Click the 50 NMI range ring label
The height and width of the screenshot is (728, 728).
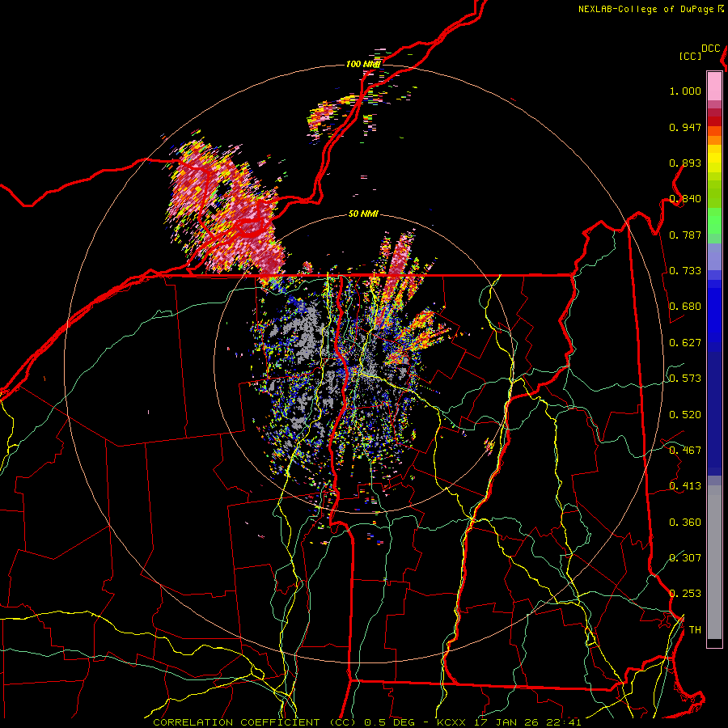(x=363, y=214)
